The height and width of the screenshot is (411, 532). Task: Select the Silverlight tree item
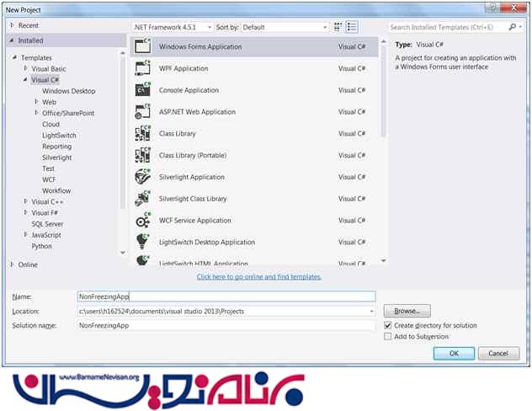[x=56, y=157]
